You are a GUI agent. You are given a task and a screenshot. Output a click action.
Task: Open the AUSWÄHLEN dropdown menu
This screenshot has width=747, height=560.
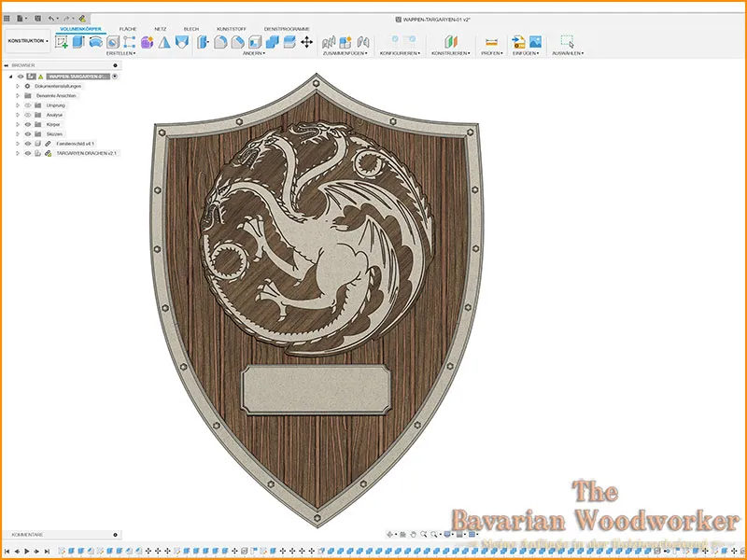click(568, 53)
